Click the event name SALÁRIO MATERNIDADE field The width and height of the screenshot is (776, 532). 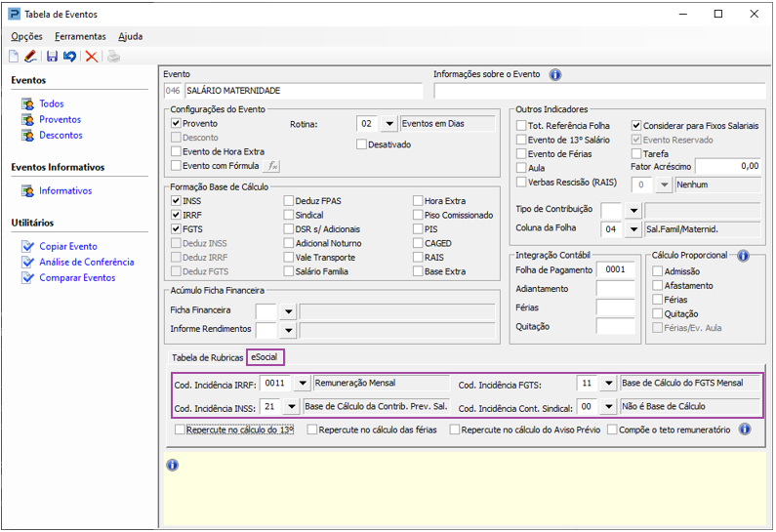point(304,91)
